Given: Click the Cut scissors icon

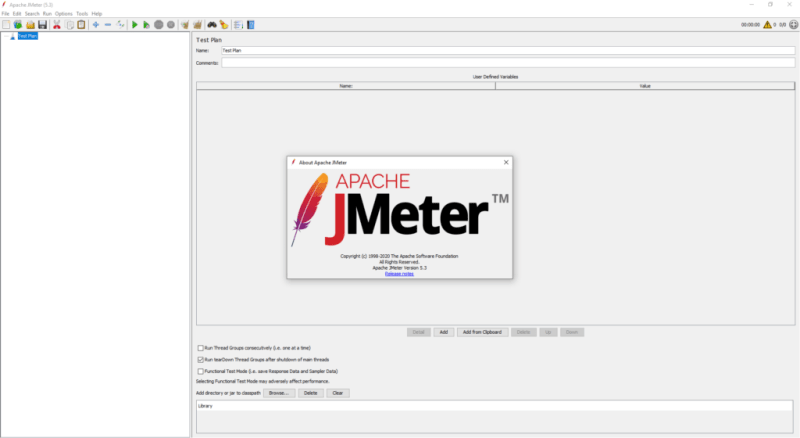Looking at the screenshot, I should [57, 25].
